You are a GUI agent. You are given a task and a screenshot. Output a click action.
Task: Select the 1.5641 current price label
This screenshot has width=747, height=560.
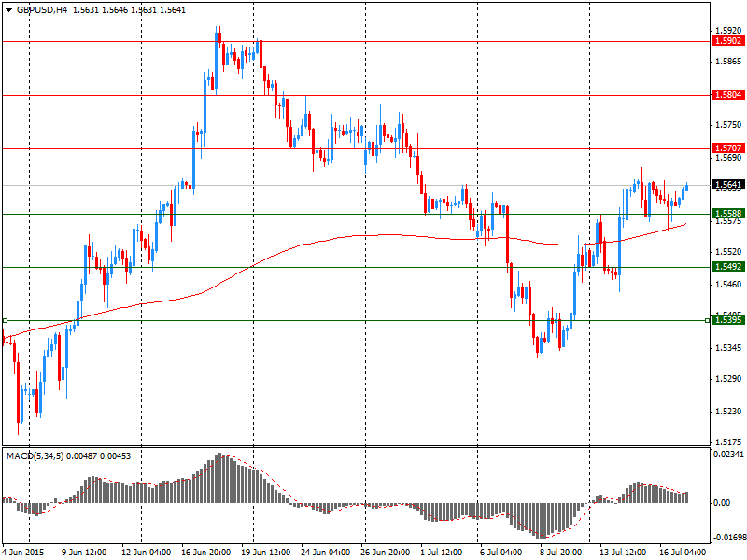(x=727, y=184)
